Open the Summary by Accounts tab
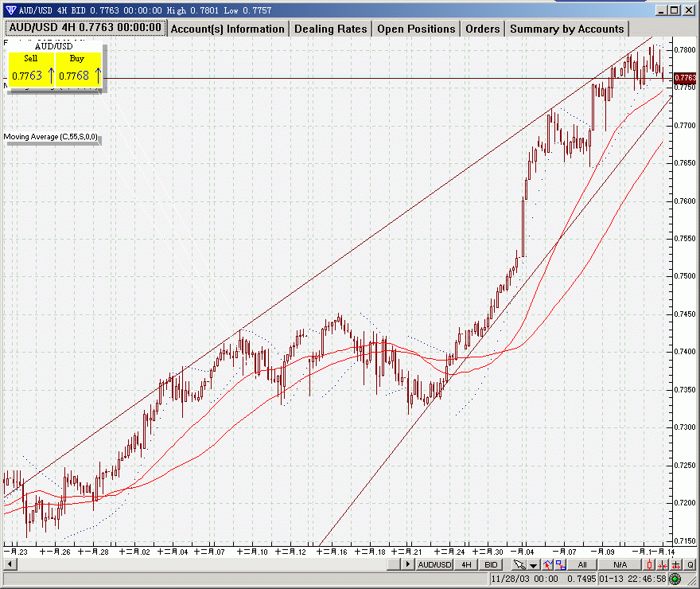Screen dimensions: 700x589 (567, 29)
